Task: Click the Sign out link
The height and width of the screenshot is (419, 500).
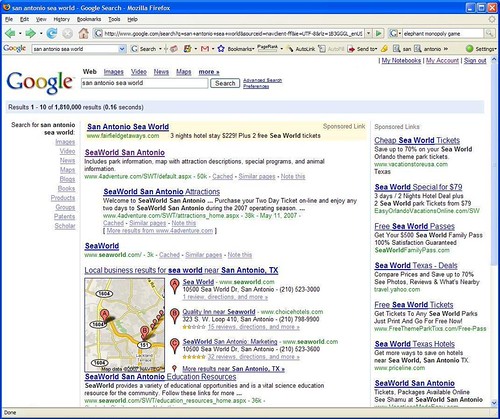Action: 475,60
